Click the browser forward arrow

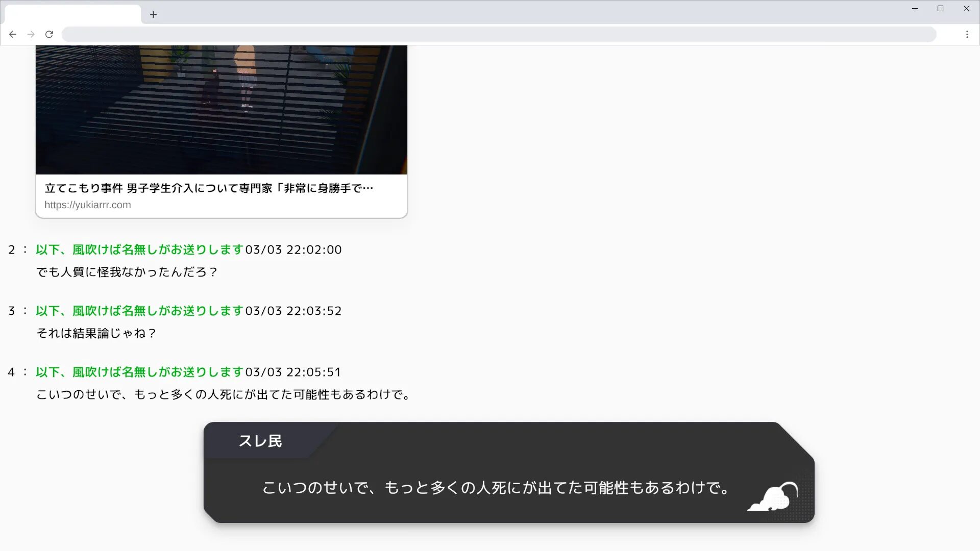click(31, 34)
